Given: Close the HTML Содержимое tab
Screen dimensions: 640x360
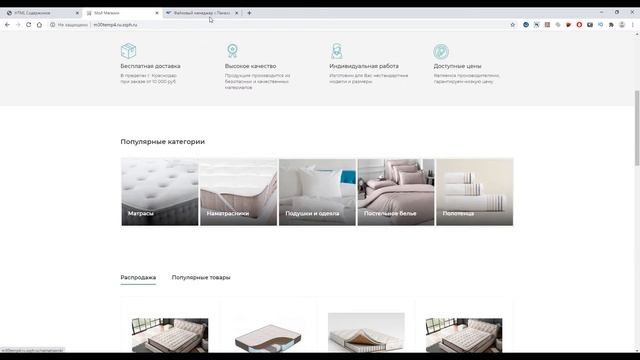Looking at the screenshot, I should point(77,13).
